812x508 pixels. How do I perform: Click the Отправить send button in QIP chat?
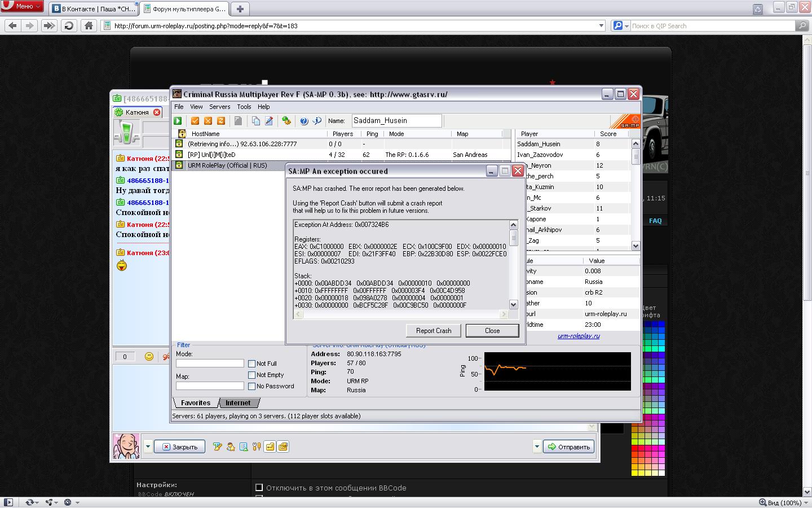568,446
